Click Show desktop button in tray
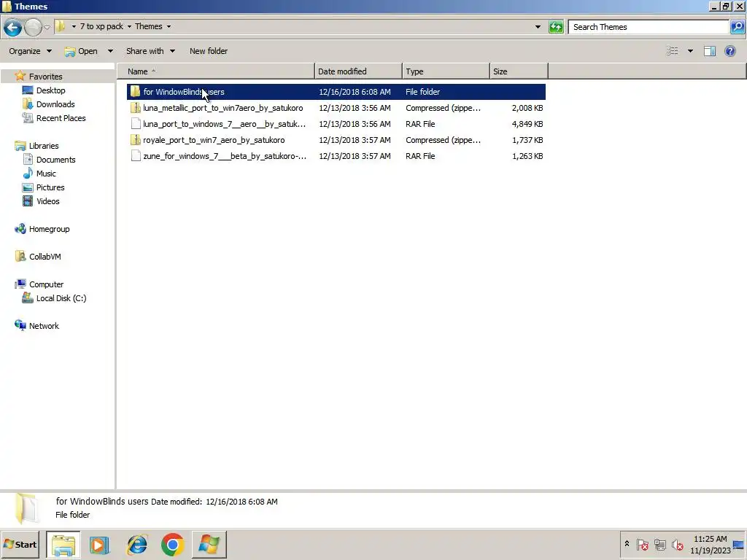The image size is (747, 560). click(x=740, y=545)
